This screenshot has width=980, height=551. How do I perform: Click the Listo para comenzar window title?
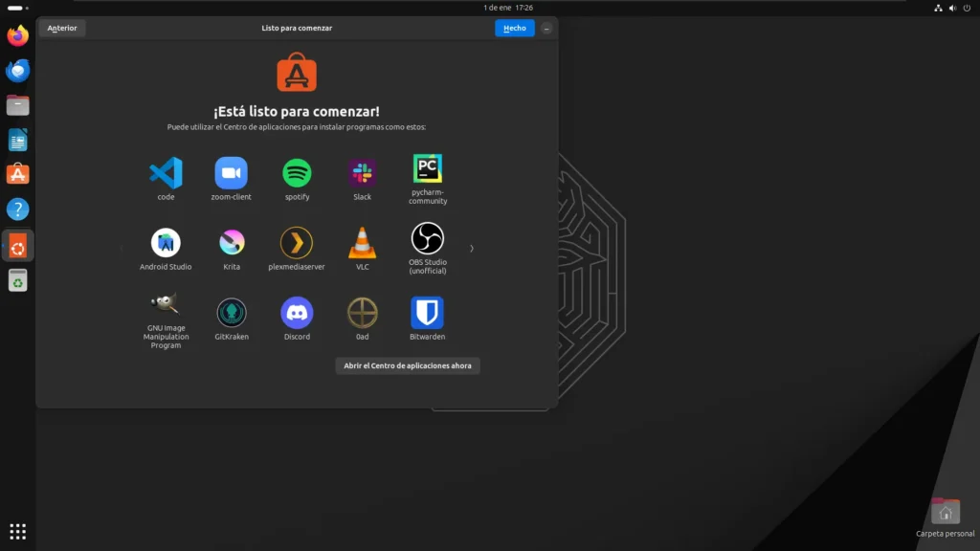(297, 28)
